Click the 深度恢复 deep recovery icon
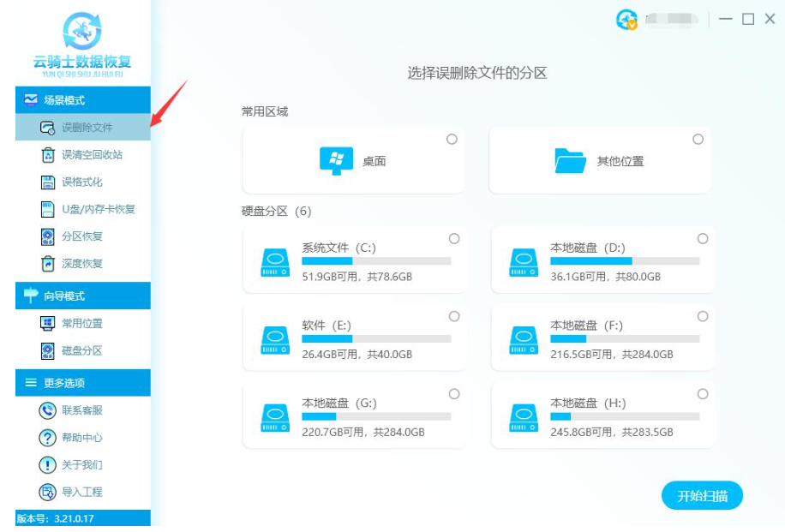 coord(48,264)
